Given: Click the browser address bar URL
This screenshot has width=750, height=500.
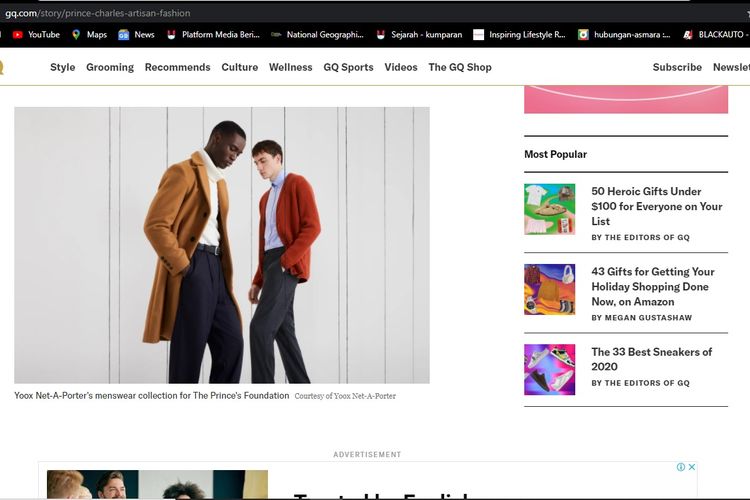Looking at the screenshot, I should coord(100,13).
